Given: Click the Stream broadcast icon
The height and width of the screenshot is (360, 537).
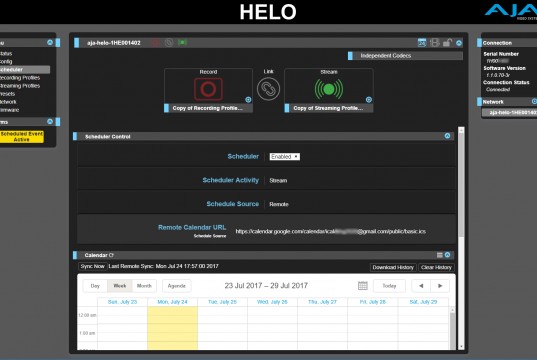Looking at the screenshot, I should [x=329, y=89].
